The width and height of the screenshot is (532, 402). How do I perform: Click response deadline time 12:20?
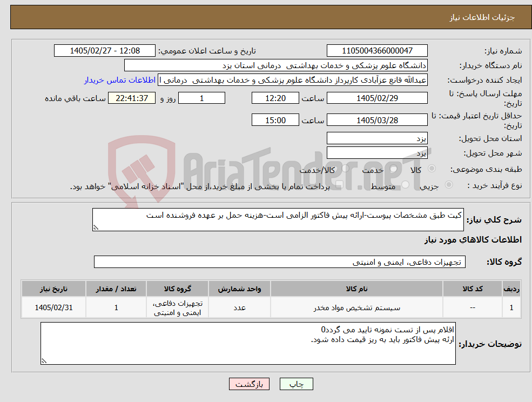[275, 98]
